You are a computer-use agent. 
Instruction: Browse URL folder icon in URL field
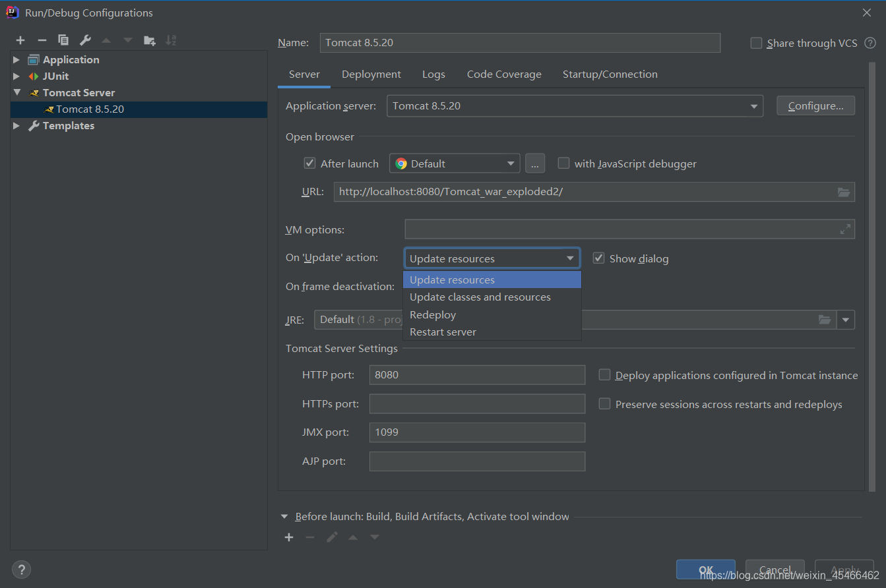pos(844,192)
